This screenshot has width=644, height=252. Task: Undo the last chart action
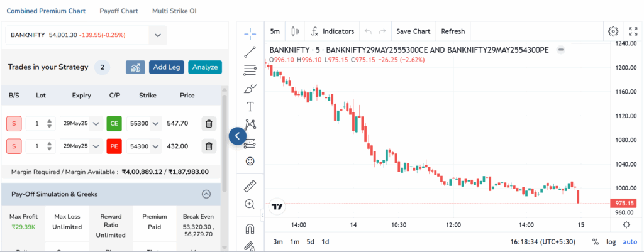[x=368, y=31]
